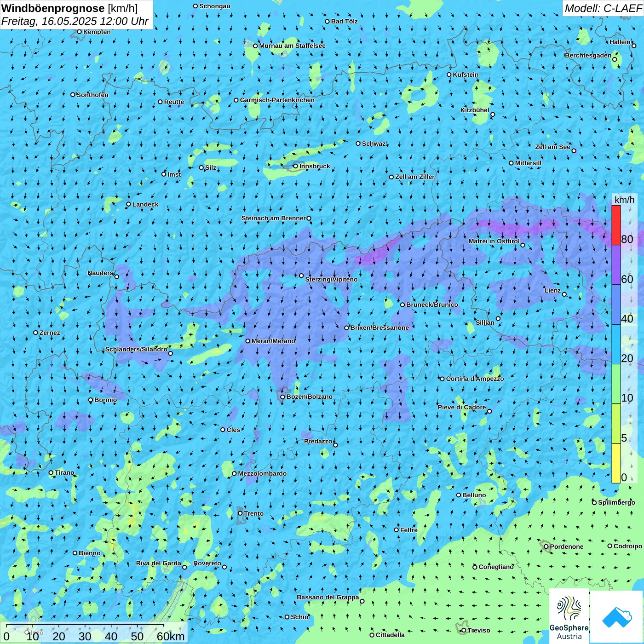Click the Kufstein location marker
644x644 pixels.
click(449, 75)
